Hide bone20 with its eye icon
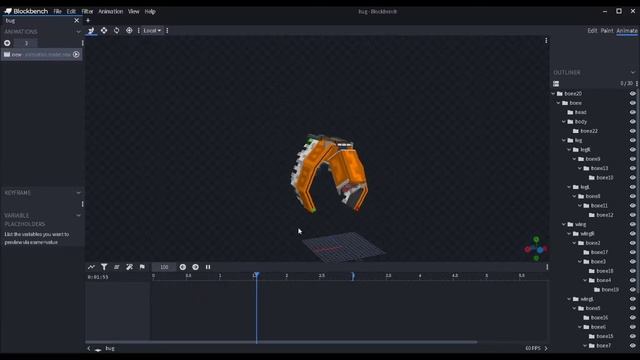 tap(633, 93)
